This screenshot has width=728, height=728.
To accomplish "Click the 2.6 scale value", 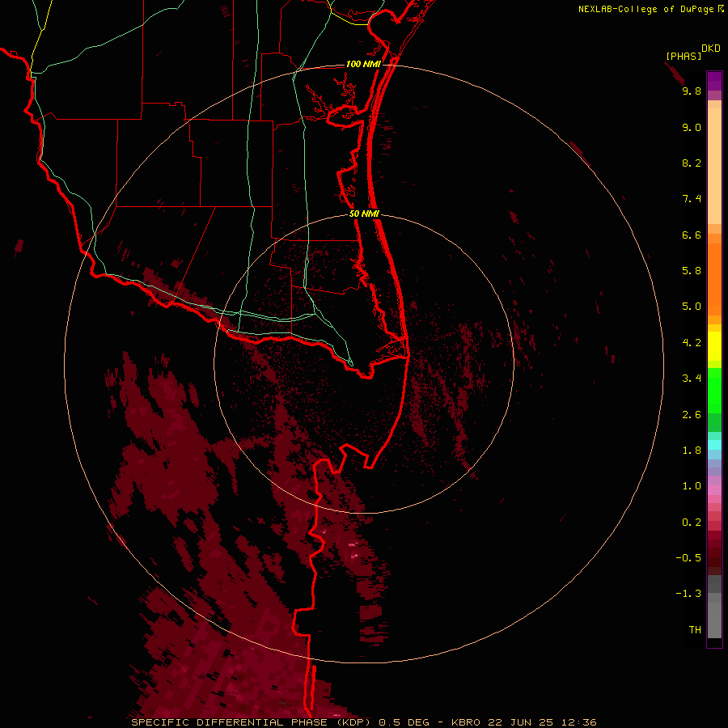I will [692, 415].
